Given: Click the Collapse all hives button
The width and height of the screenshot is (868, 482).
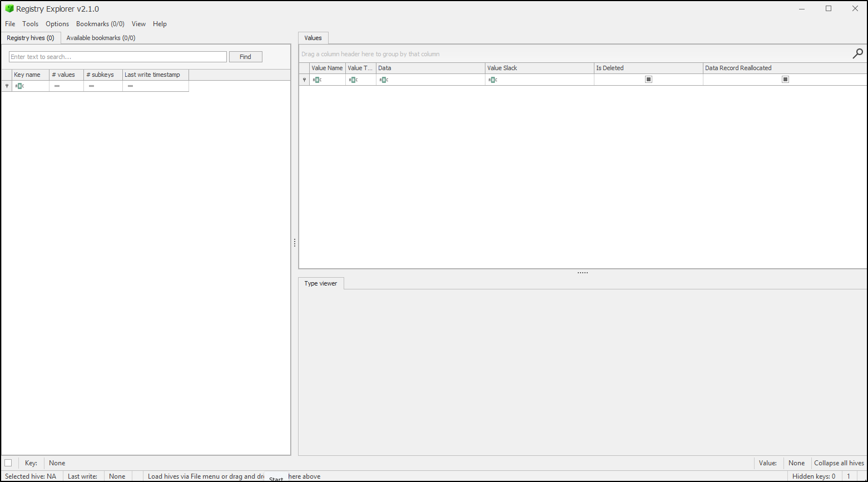Looking at the screenshot, I should coord(839,463).
